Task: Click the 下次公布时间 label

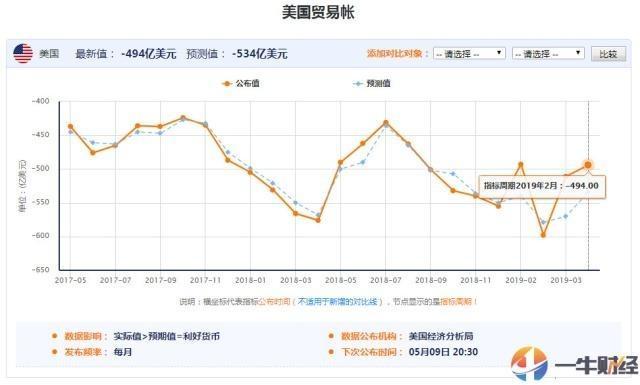Action: click(x=372, y=352)
